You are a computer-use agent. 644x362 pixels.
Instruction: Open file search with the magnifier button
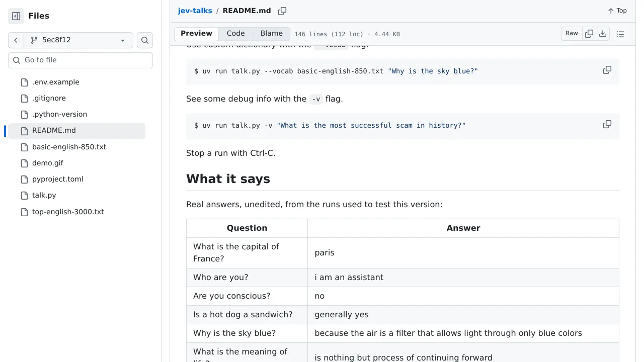click(x=145, y=40)
